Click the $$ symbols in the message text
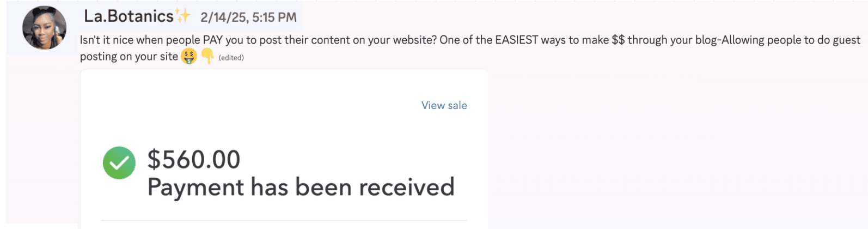The height and width of the screenshot is (229, 868). [x=618, y=40]
